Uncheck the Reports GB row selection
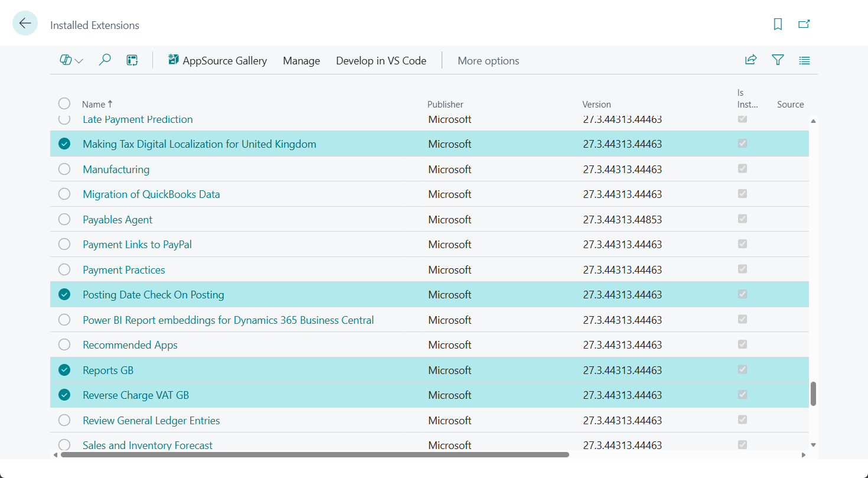Image resolution: width=868 pixels, height=478 pixels. (64, 369)
